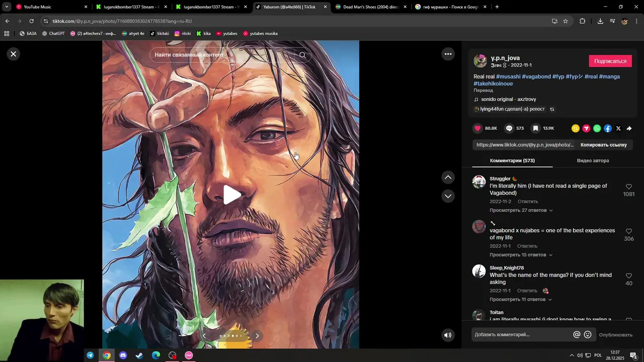The width and height of the screenshot is (644, 362).
Task: Open Telegram from the taskbar
Action: click(90, 355)
